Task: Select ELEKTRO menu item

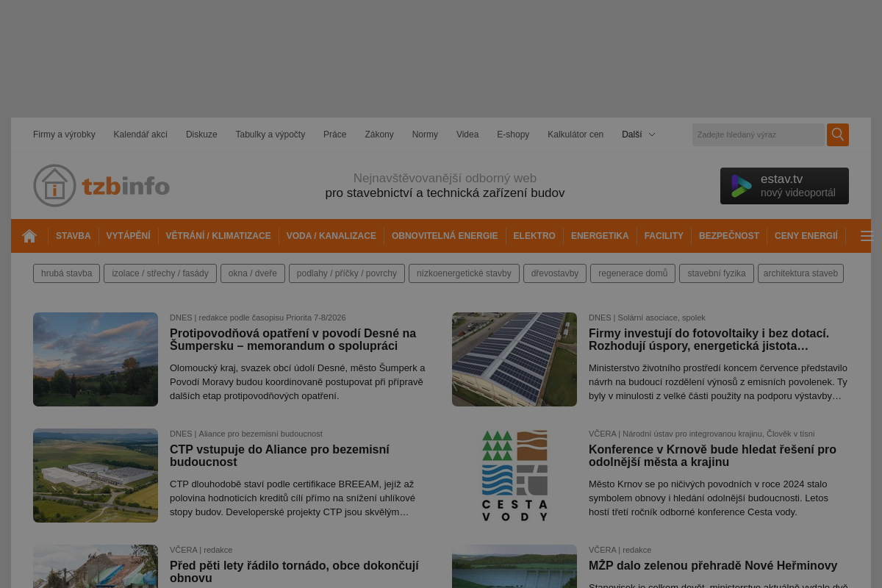Action: pyautogui.click(x=534, y=236)
